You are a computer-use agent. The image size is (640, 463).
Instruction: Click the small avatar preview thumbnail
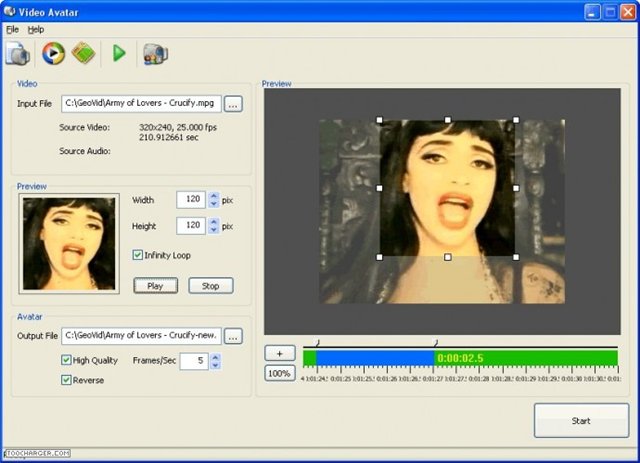tap(69, 244)
